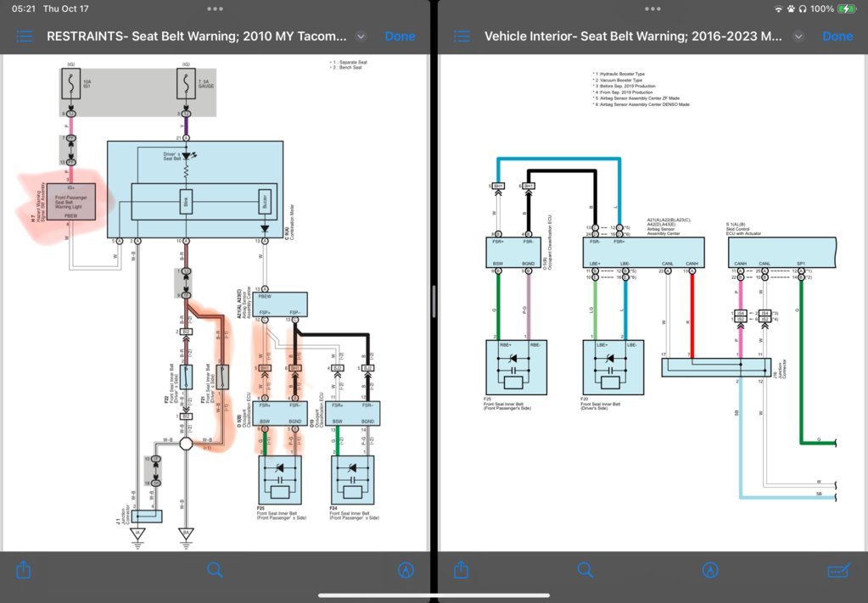
Task: Tap the "Hydraulic Booster Type" note
Action: tap(620, 74)
